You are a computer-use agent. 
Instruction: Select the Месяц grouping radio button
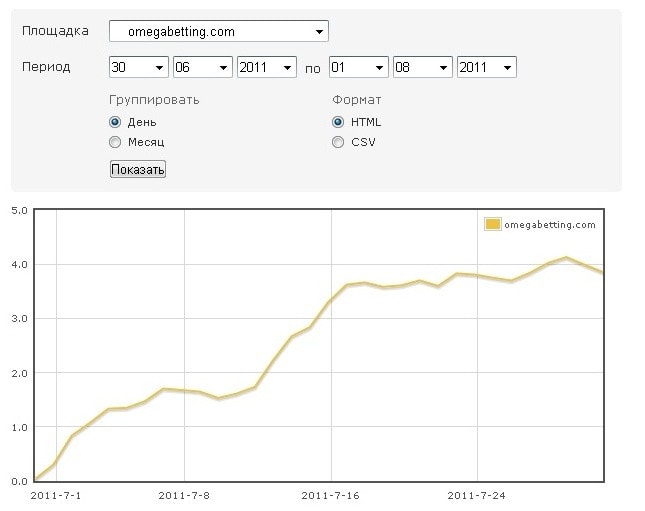pos(115,142)
